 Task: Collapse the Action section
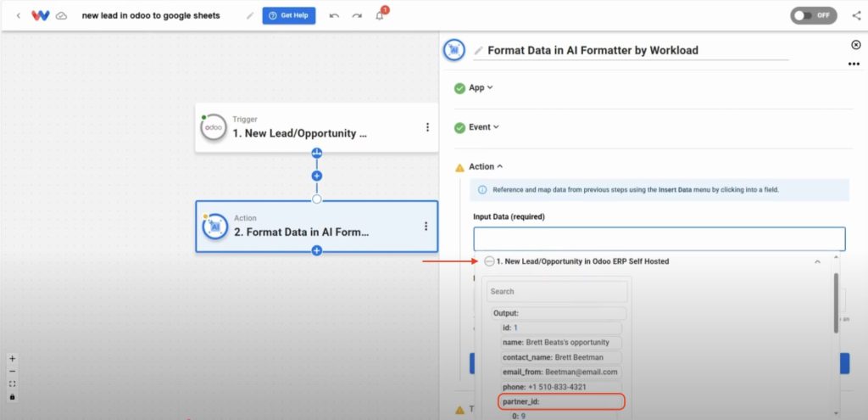point(486,166)
